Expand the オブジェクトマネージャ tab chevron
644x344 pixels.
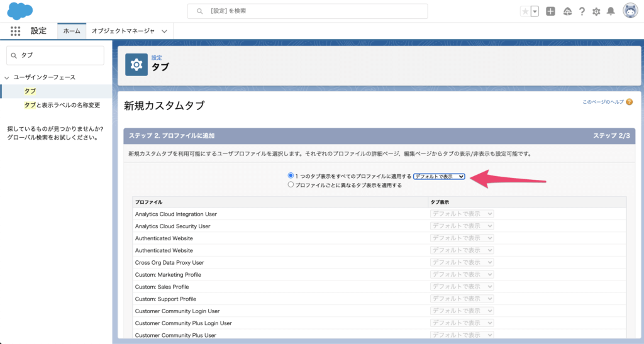pyautogui.click(x=164, y=31)
